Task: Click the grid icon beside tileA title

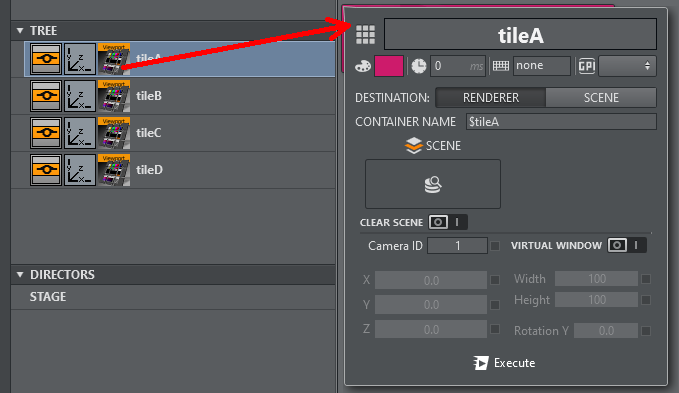Action: [365, 35]
